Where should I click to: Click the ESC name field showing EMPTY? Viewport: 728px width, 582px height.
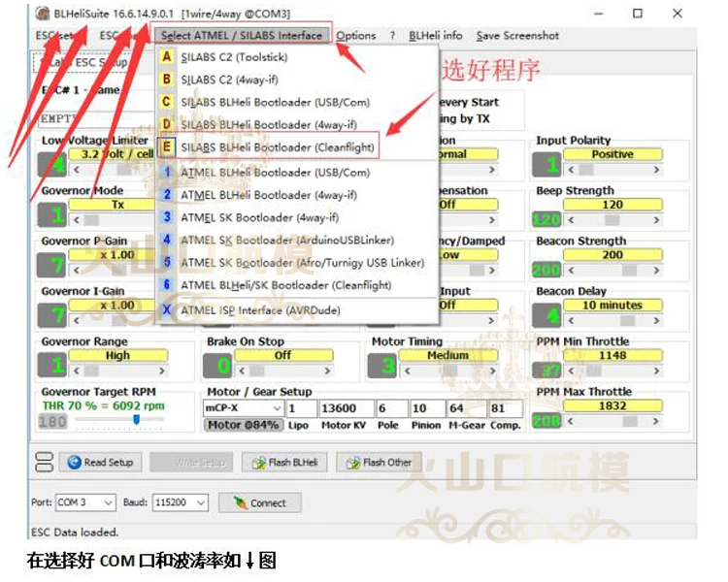(97, 118)
